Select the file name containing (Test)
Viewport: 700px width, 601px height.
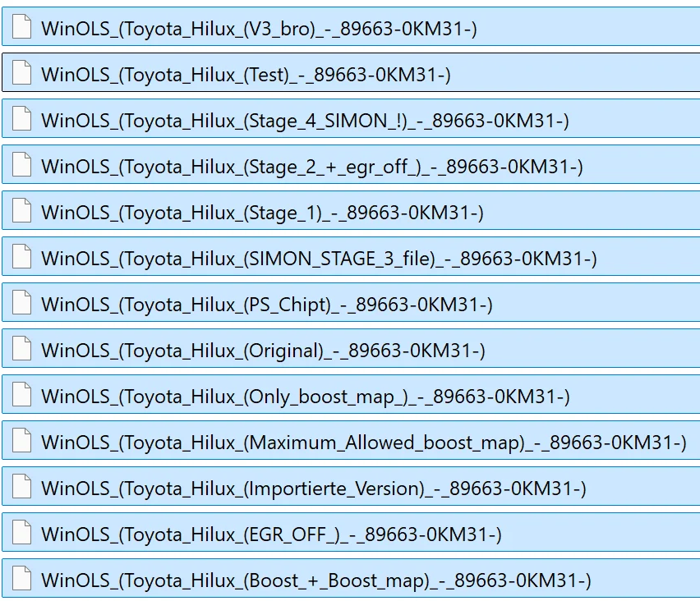246,75
